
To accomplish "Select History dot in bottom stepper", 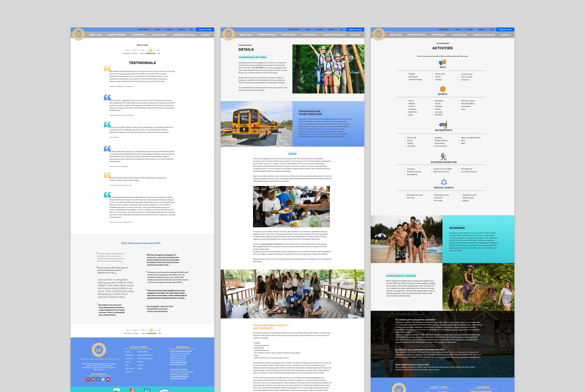I will (x=144, y=330).
